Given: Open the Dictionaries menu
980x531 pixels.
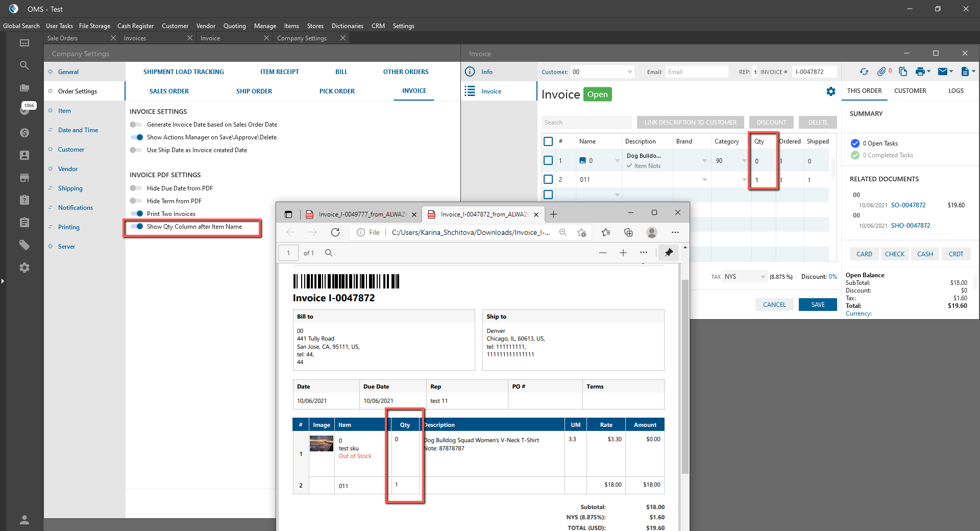Looking at the screenshot, I should 347,26.
